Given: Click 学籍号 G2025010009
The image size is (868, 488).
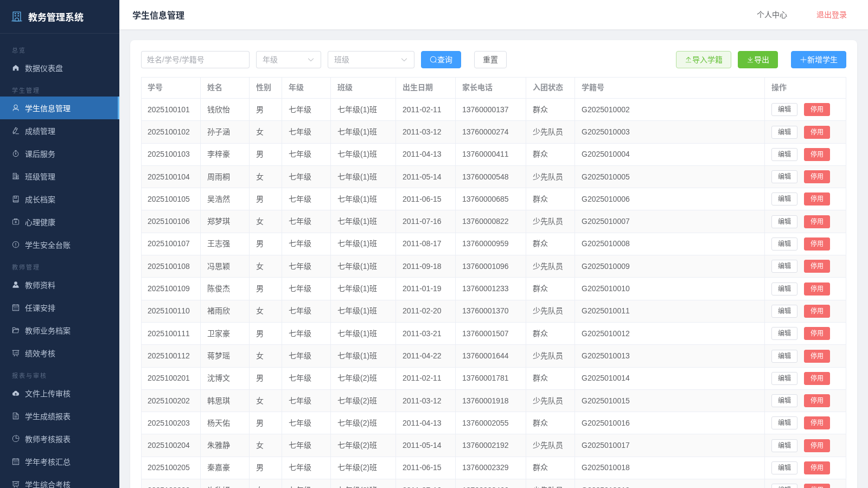Looking at the screenshot, I should (605, 266).
